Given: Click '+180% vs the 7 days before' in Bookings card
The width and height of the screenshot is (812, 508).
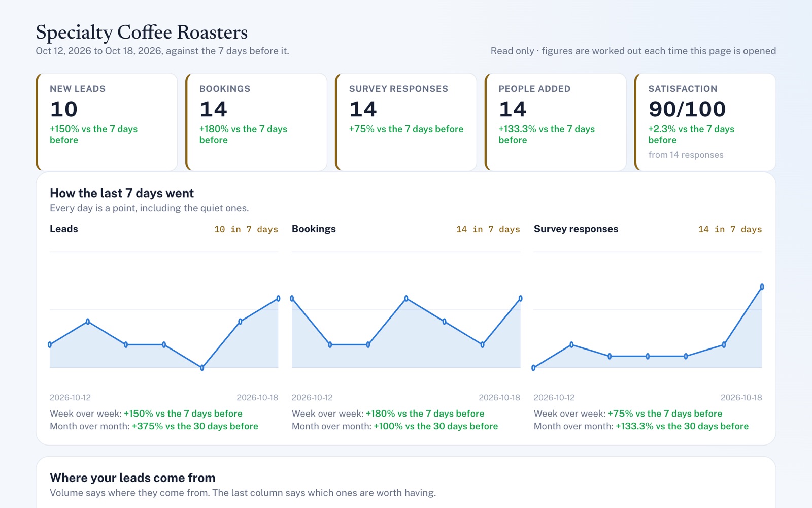Looking at the screenshot, I should (244, 135).
